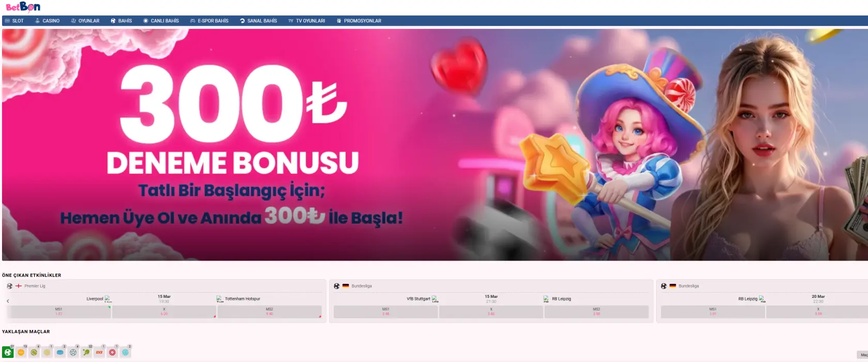Choose the green tennis ball icon
This screenshot has height=362, width=868.
34,352
